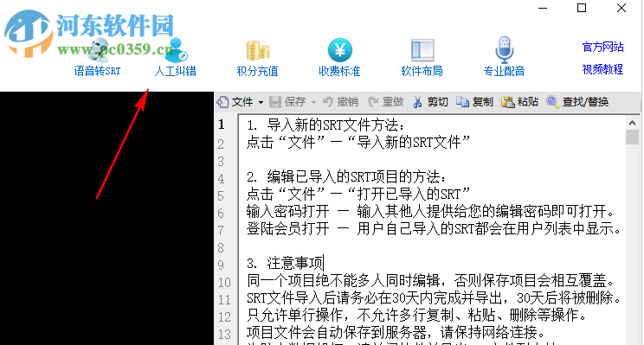Click the editor vertical scrollbar thumb
Screen dimensions: 644x345
pyautogui.click(x=632, y=137)
